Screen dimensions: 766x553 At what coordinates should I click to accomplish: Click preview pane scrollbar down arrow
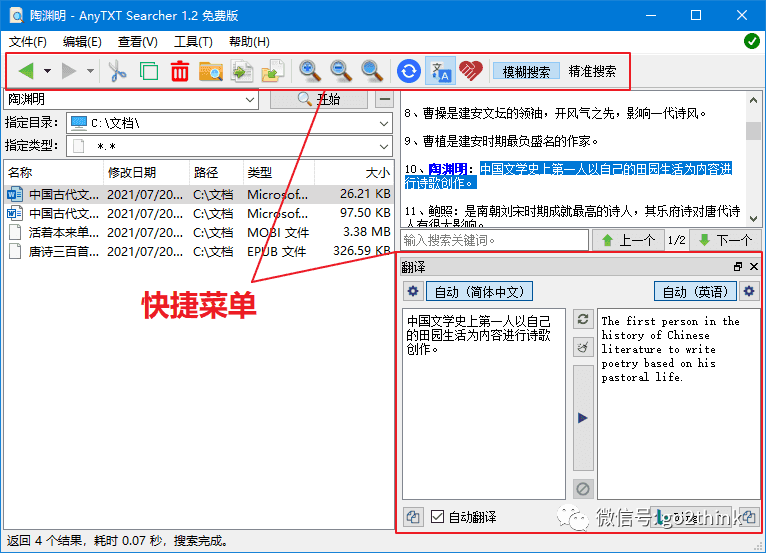pyautogui.click(x=753, y=218)
